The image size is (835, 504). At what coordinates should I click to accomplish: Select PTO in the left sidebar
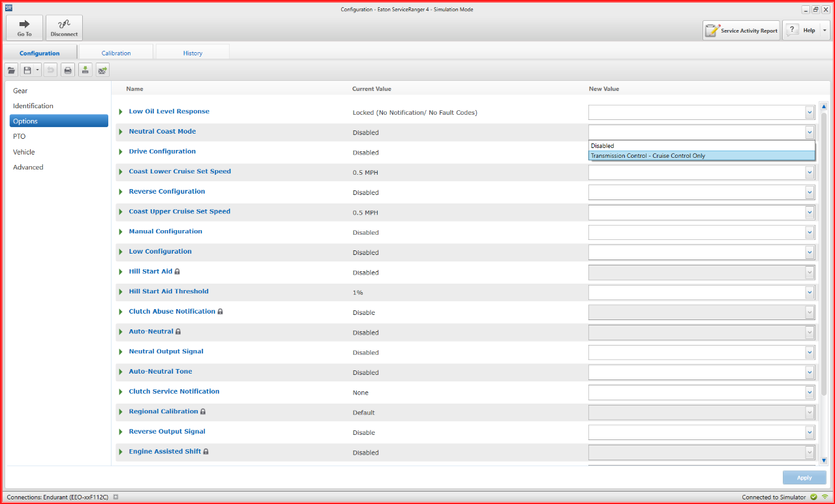click(20, 136)
